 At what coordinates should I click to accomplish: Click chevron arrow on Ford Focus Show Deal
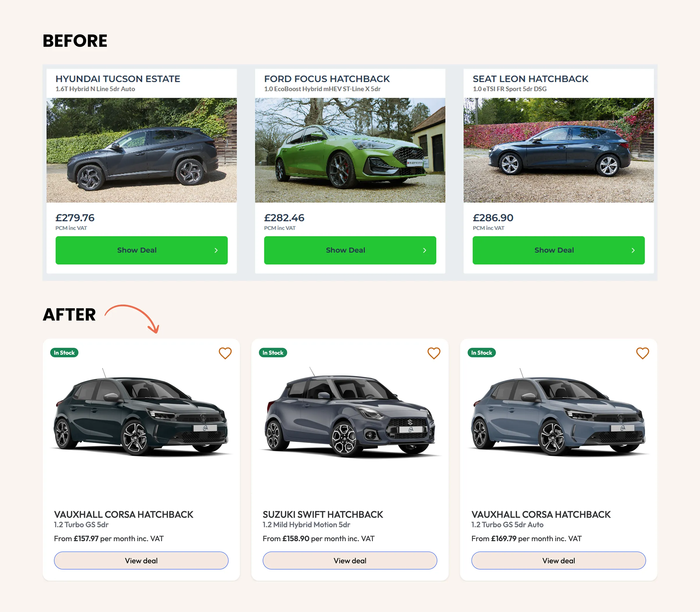pos(424,250)
